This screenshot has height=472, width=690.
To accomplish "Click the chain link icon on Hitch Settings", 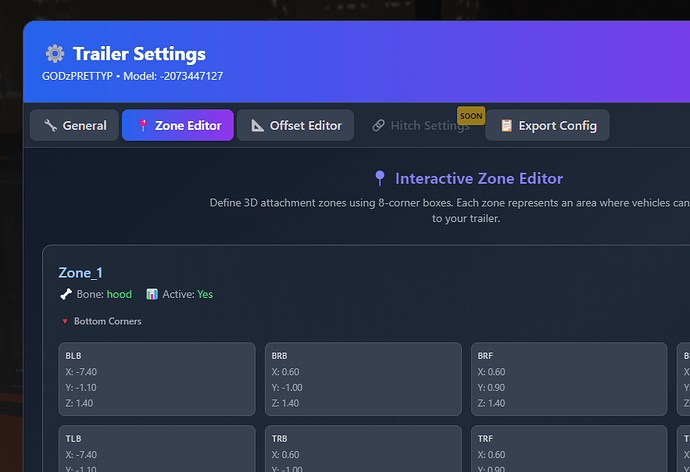I will pos(378,125).
